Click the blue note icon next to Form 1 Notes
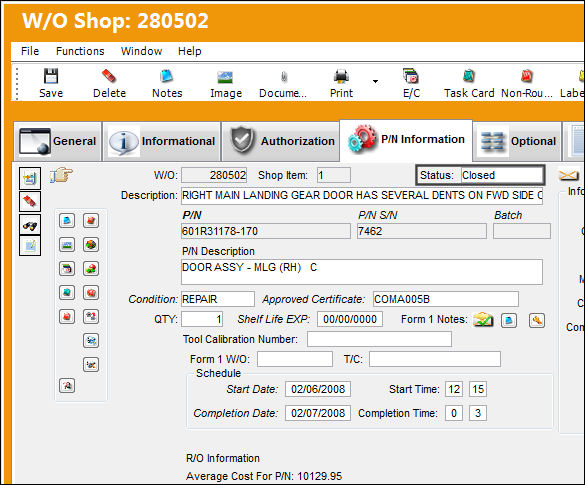This screenshot has height=485, width=585. (509, 320)
